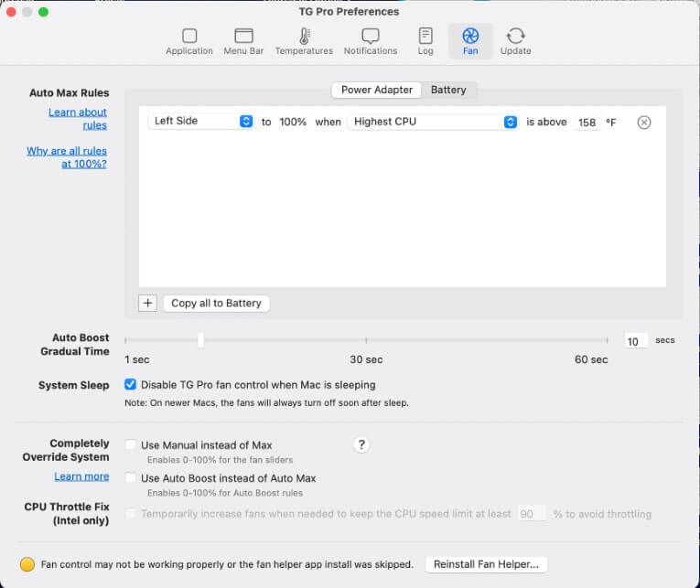The width and height of the screenshot is (700, 588).
Task: Click the 158 temperature threshold field
Action: [x=587, y=123]
